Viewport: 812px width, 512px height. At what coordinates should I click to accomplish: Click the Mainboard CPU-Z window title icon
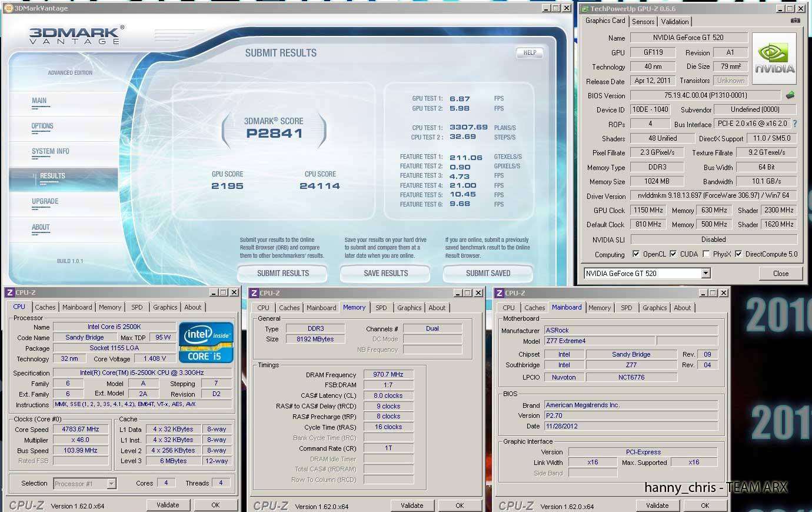point(500,293)
